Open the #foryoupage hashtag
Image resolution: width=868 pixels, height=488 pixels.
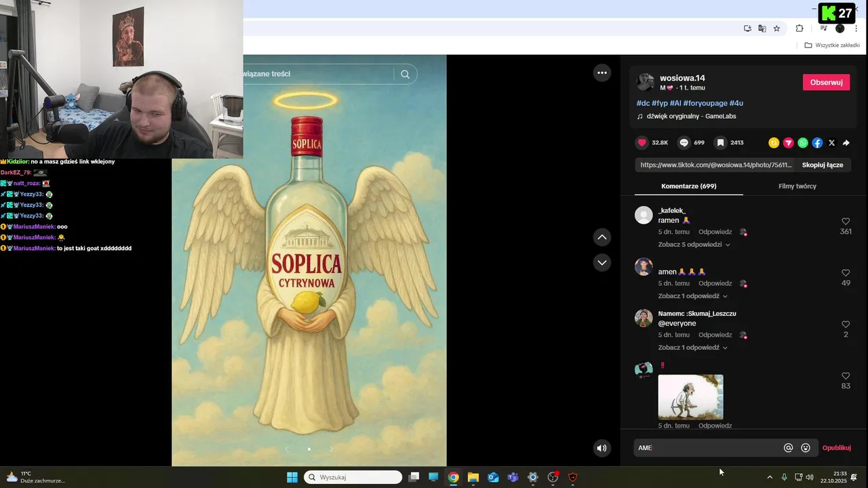pyautogui.click(x=705, y=103)
